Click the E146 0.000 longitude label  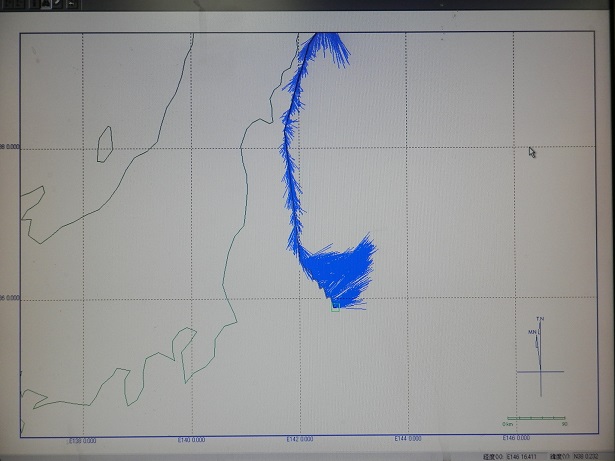tap(516, 437)
